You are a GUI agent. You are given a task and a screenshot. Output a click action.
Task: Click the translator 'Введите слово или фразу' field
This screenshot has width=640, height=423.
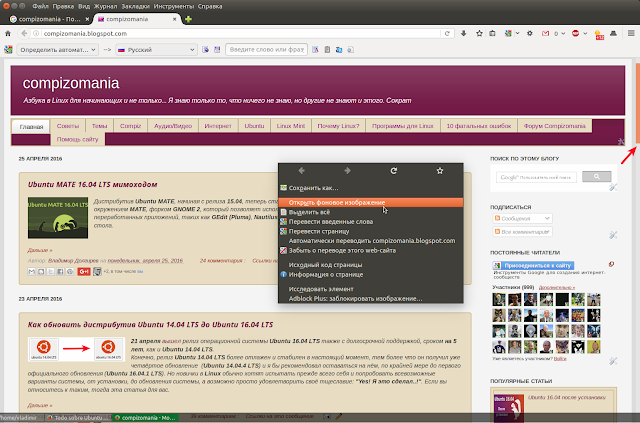pyautogui.click(x=267, y=50)
